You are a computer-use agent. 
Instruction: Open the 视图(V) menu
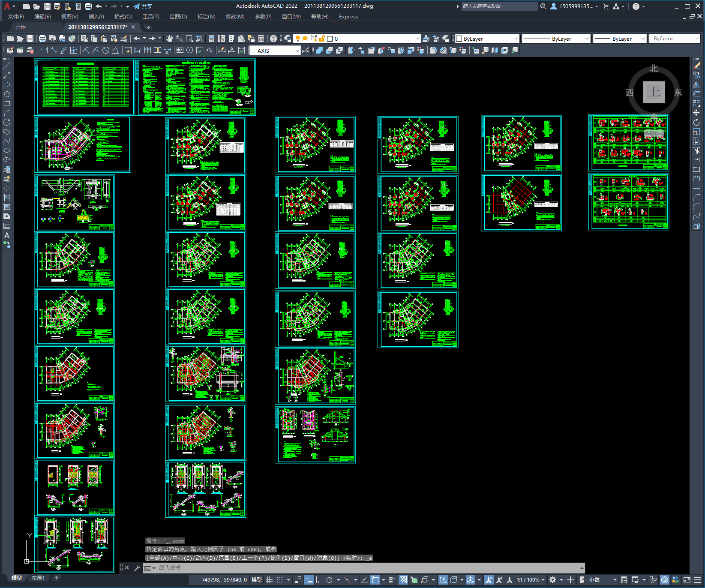click(69, 17)
